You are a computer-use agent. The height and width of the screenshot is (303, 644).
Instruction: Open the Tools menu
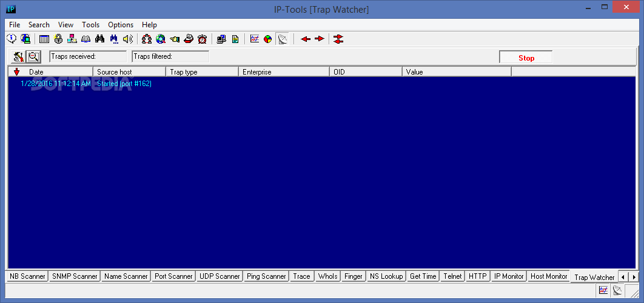(x=91, y=25)
